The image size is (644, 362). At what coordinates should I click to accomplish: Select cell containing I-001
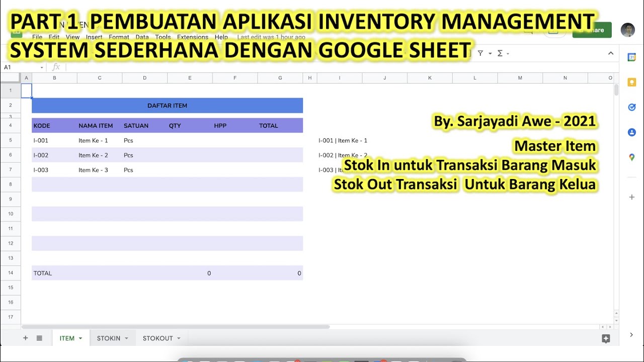(x=54, y=141)
